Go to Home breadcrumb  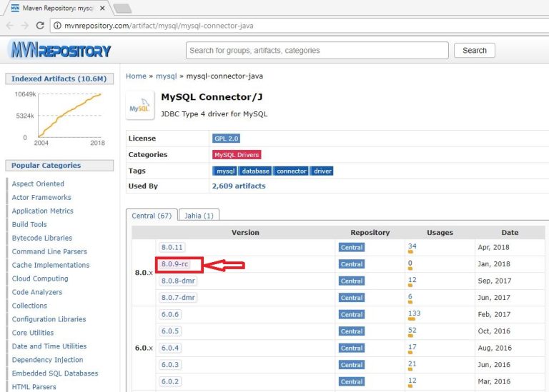[136, 76]
